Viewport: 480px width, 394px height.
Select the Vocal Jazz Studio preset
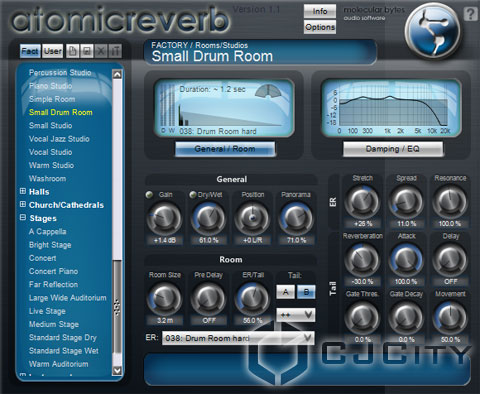[x=59, y=139]
